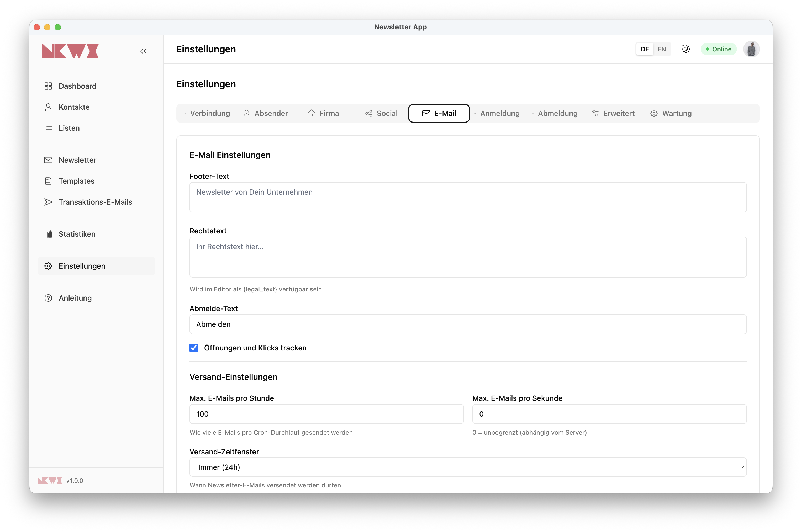This screenshot has width=802, height=532.
Task: Click the Footer-Text text area
Action: click(x=468, y=198)
